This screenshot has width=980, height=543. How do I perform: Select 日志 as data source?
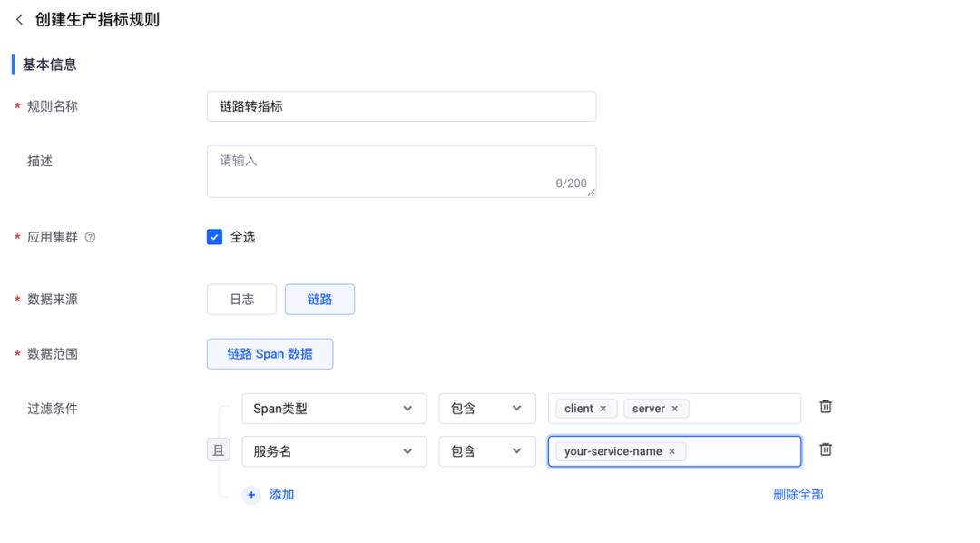click(x=242, y=299)
